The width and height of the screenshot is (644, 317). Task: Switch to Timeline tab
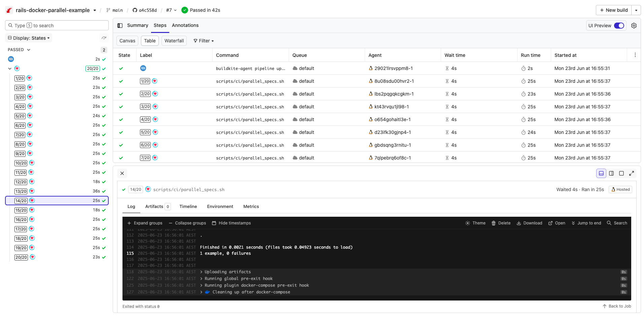[x=188, y=207]
